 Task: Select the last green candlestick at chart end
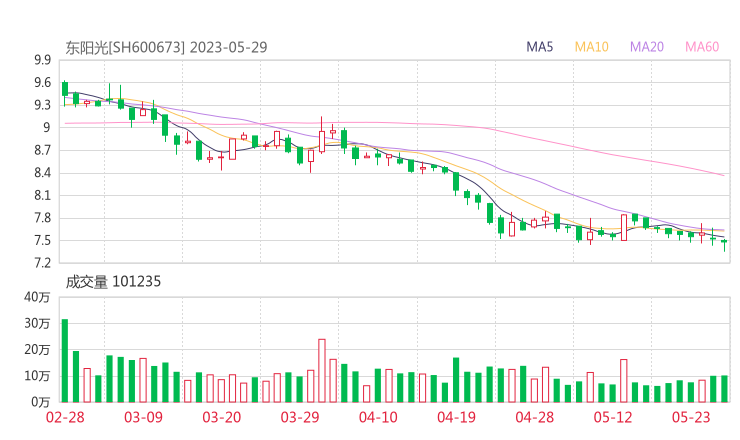coord(724,245)
